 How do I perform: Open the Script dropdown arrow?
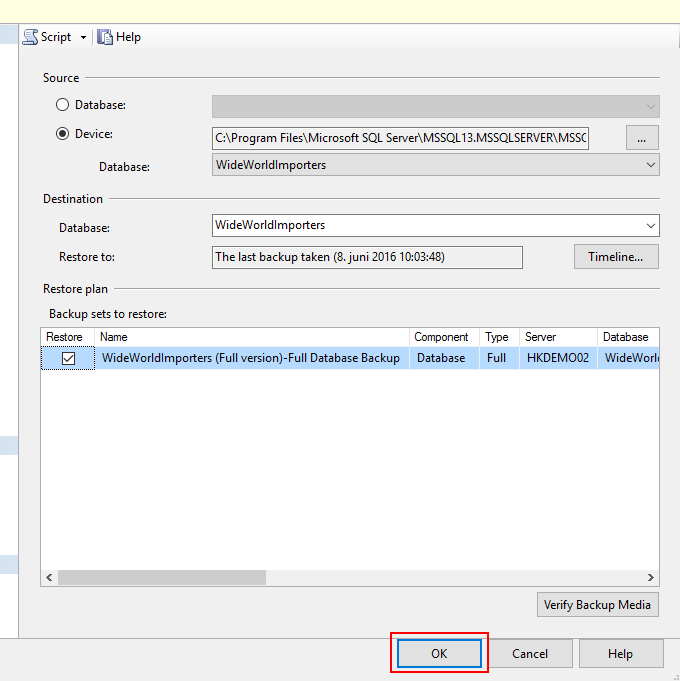(x=83, y=37)
